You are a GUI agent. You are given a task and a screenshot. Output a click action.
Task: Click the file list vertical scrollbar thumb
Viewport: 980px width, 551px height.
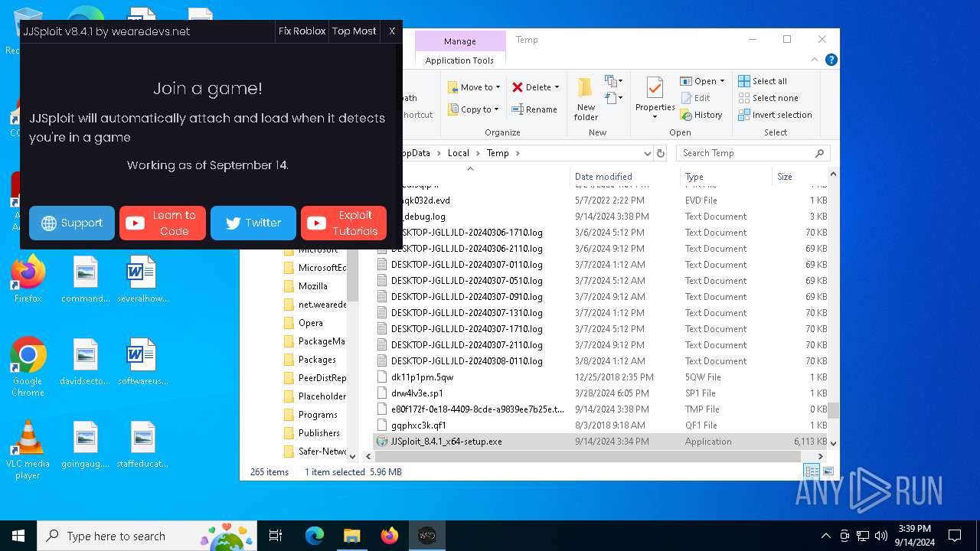(834, 410)
